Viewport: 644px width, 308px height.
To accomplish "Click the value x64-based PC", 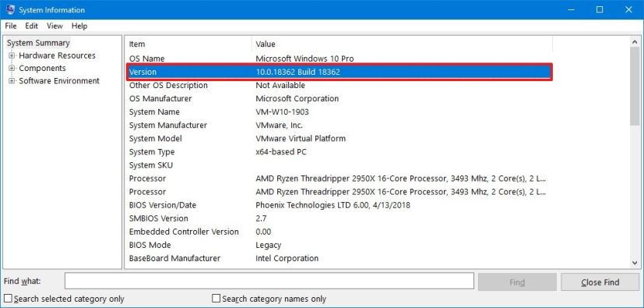I will [281, 152].
